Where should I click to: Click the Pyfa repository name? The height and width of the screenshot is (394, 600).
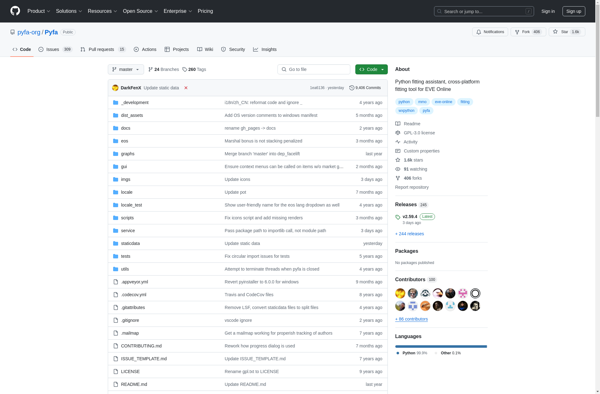click(51, 32)
